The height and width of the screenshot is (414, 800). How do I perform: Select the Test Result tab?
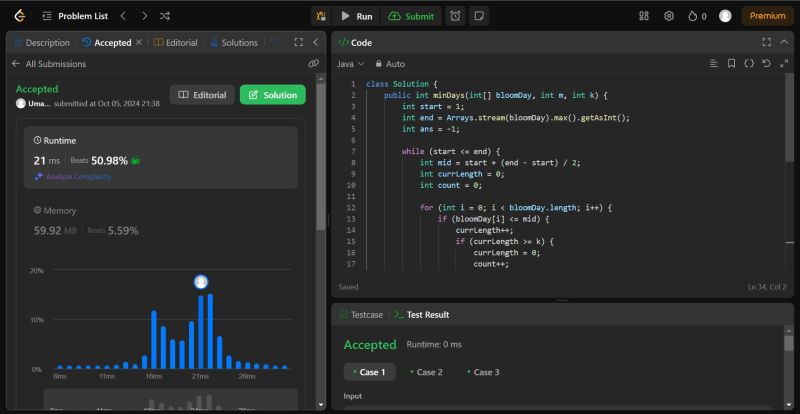click(x=421, y=315)
